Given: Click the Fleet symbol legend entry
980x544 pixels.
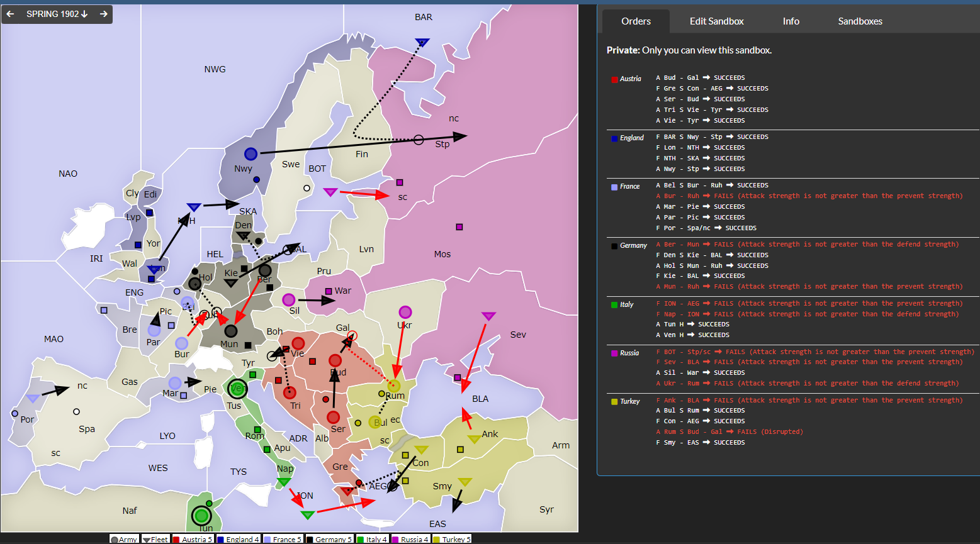Looking at the screenshot, I should [x=155, y=539].
